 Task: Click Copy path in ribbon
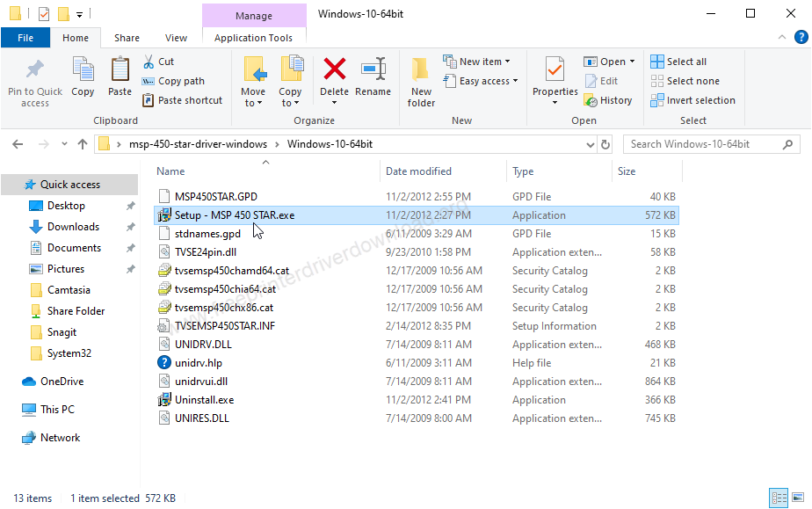point(173,81)
